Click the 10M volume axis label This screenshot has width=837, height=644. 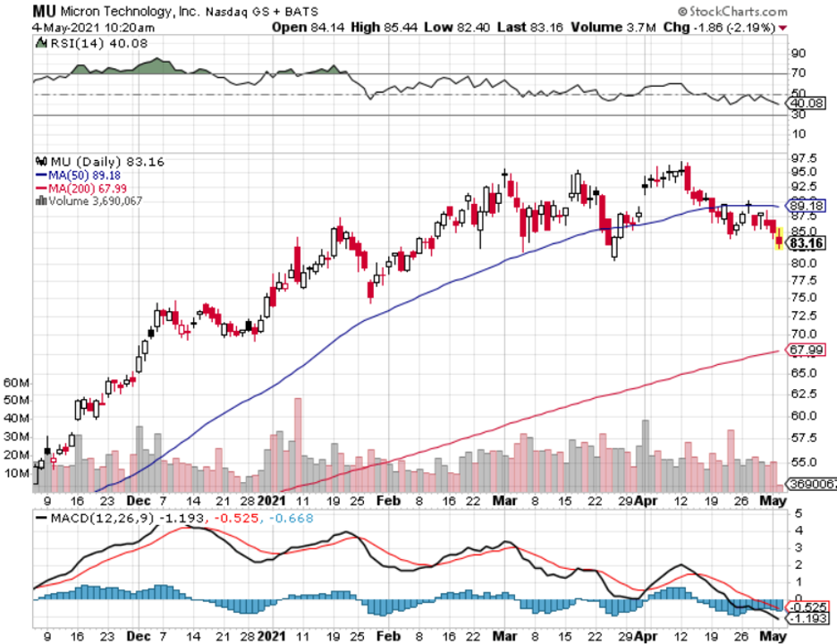[17, 474]
